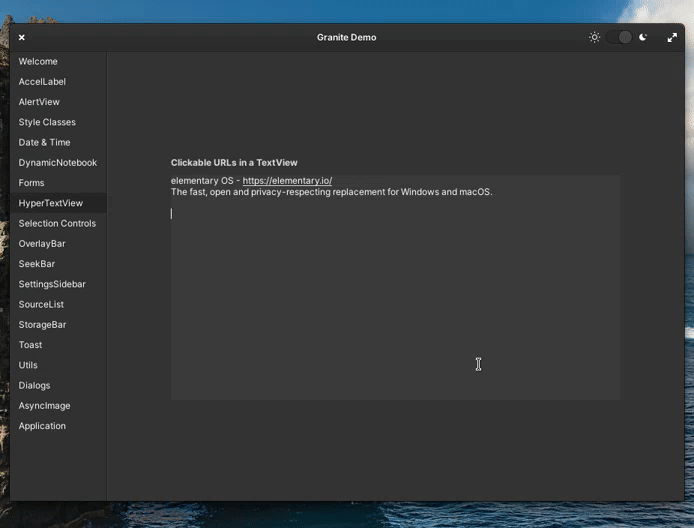Maximize window using the expand arrows icon
Viewport: 694px width, 528px height.
672,37
